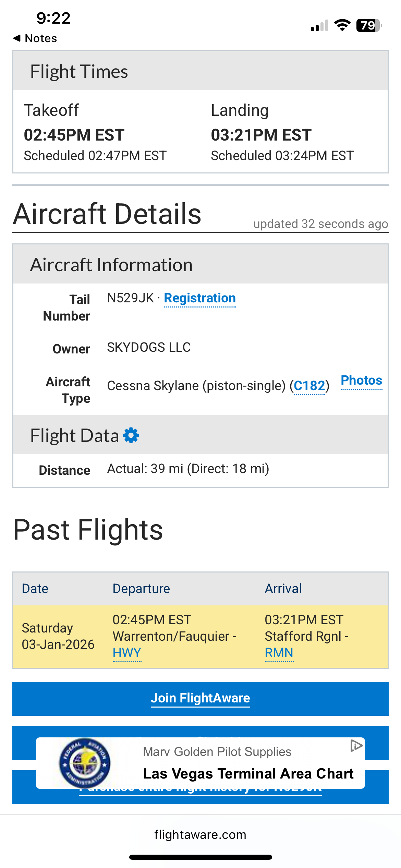Viewport: 401px width, 868px height.
Task: Select the Arrival column header
Action: tap(283, 589)
